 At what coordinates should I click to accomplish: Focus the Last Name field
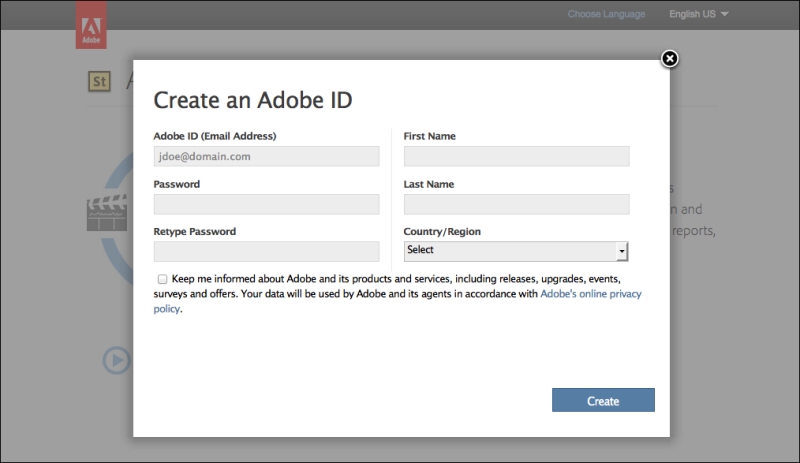tap(516, 204)
